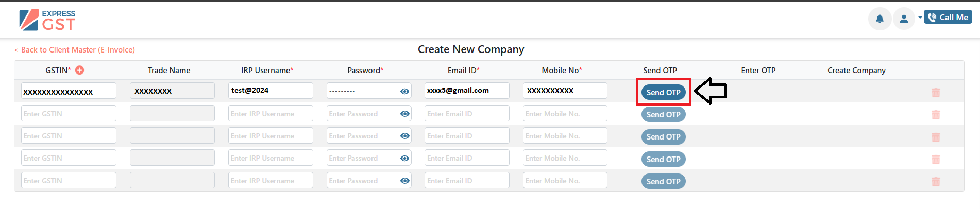Open the notifications bell icon
The height and width of the screenshot is (209, 980).
click(880, 19)
